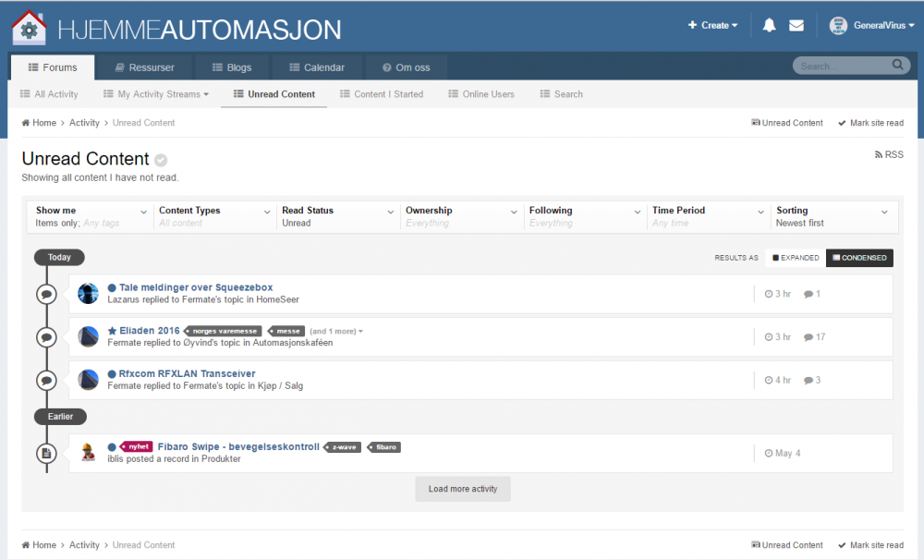Click the search magnifier icon

(x=897, y=66)
